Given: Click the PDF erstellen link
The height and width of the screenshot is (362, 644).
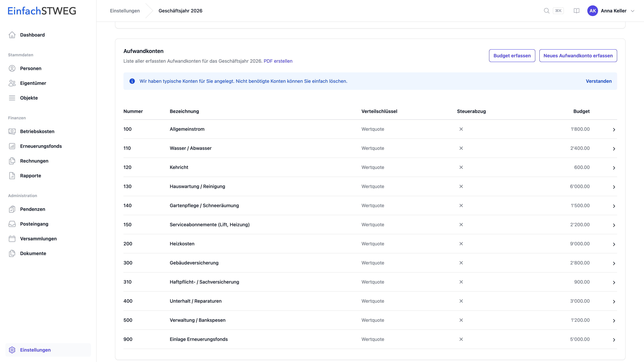Looking at the screenshot, I should pyautogui.click(x=278, y=61).
